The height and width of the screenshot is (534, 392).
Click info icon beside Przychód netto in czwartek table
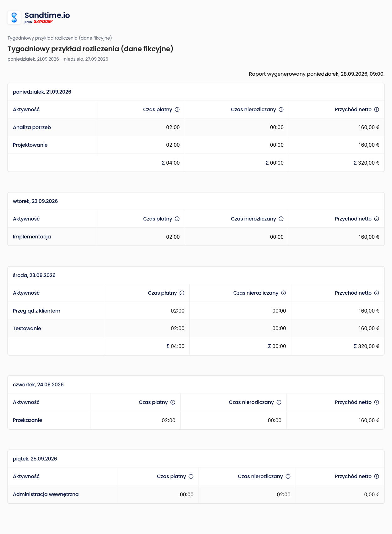pos(377,402)
